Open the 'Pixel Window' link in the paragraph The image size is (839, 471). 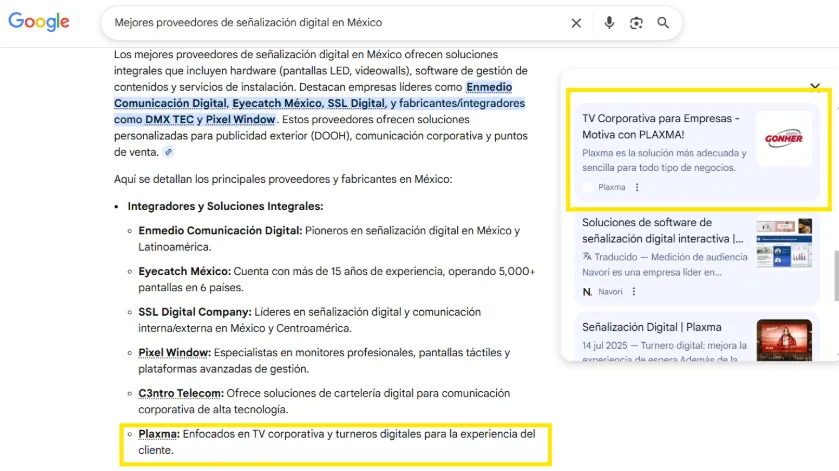pos(240,119)
